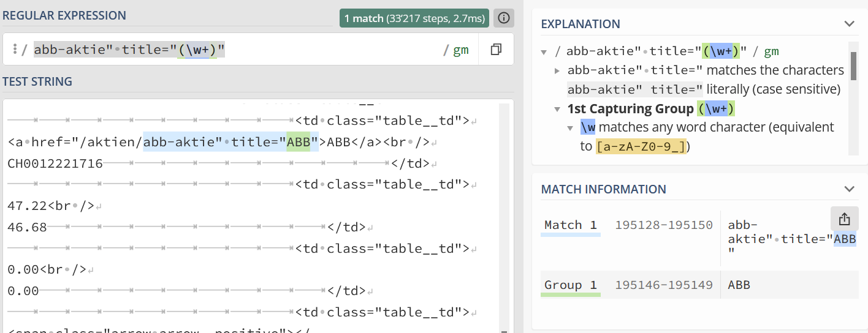868x333 pixels.
Task: Click the Match 1 range 195128-195150
Action: (664, 225)
